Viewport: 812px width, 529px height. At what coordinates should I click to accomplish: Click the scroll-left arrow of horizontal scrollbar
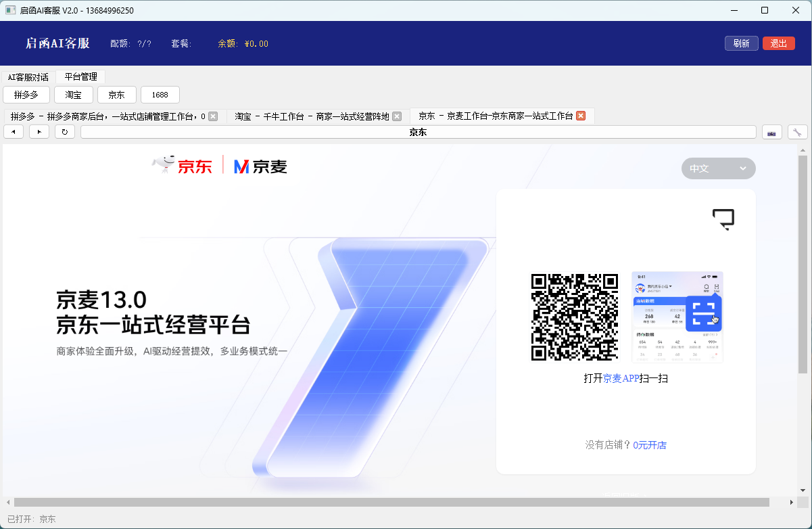point(8,502)
